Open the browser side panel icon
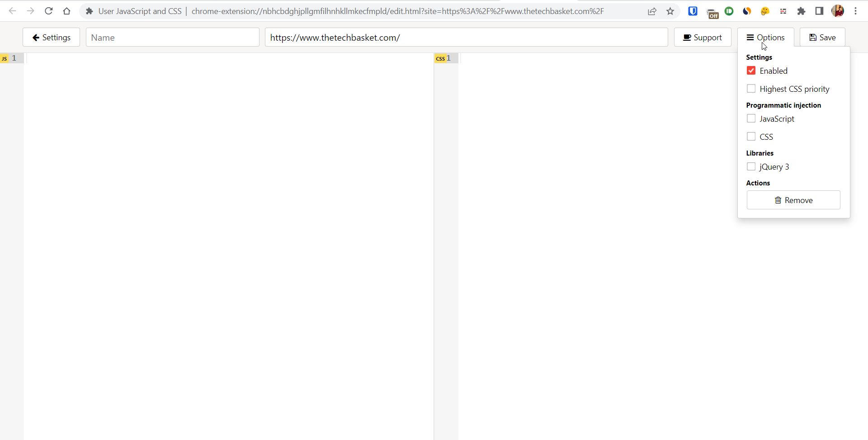 819,11
